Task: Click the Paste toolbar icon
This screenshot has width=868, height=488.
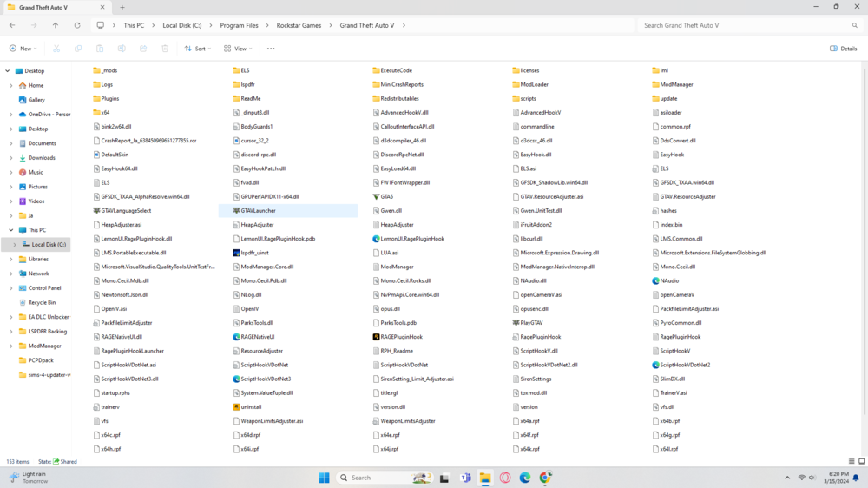Action: pos(100,49)
